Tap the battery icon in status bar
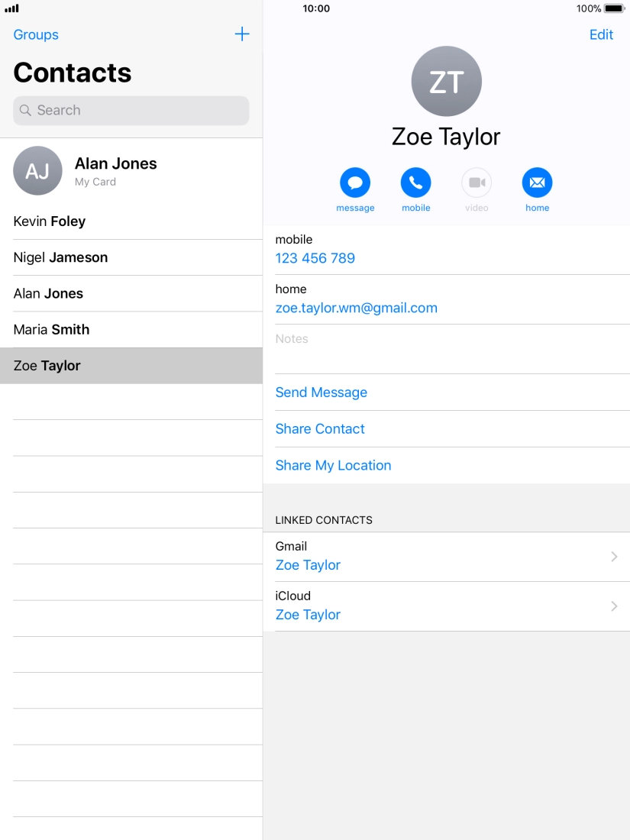The width and height of the screenshot is (630, 840). tap(614, 8)
